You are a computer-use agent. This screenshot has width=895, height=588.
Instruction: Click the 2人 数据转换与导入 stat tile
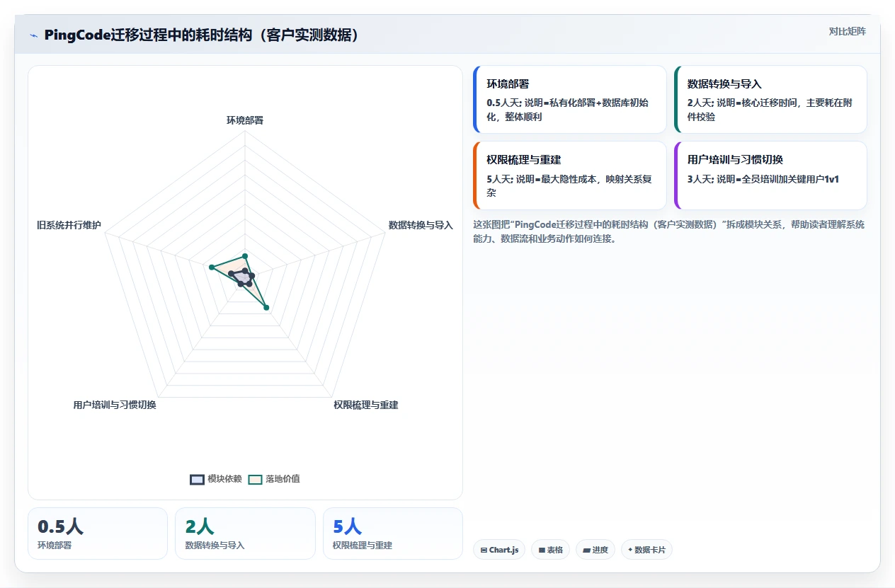pyautogui.click(x=245, y=534)
